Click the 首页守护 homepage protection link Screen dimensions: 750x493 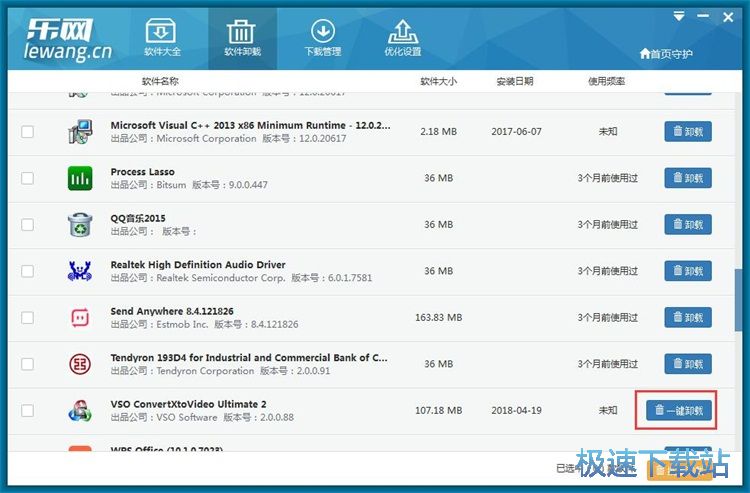(666, 54)
